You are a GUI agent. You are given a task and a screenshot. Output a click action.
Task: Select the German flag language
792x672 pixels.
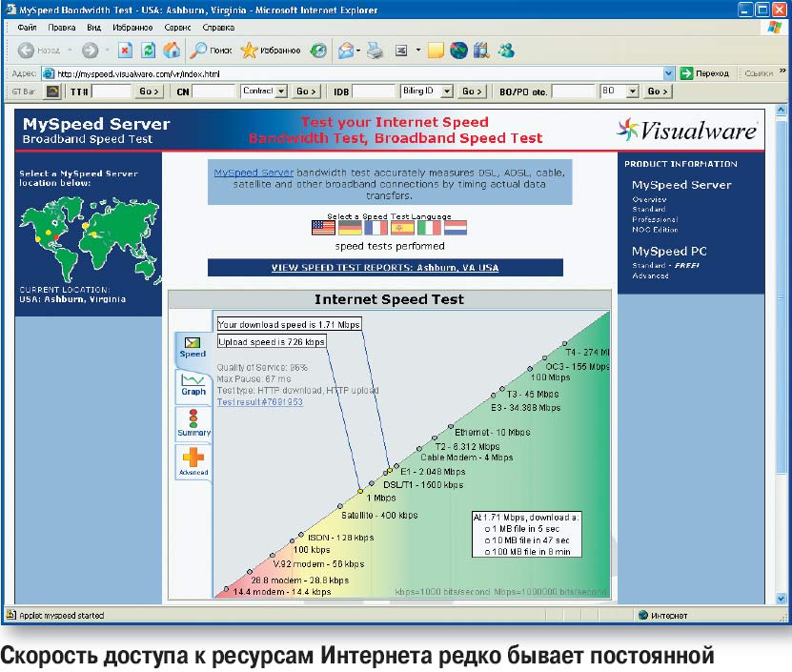point(350,228)
